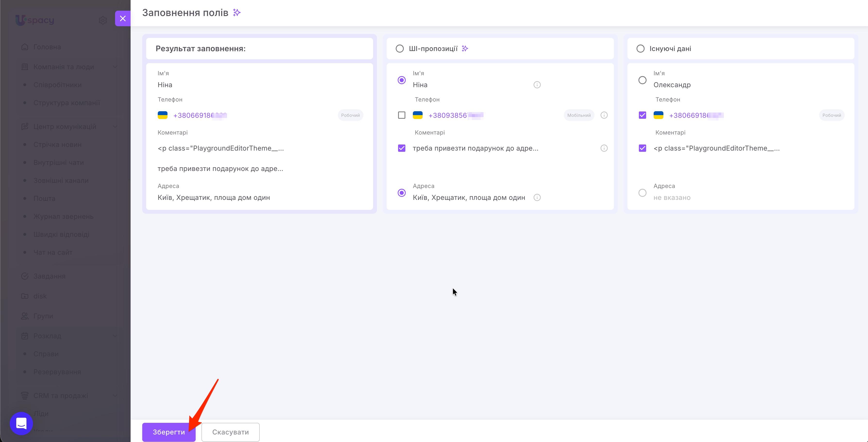
Task: Uncheck the existing comment checkbox
Action: tap(643, 148)
